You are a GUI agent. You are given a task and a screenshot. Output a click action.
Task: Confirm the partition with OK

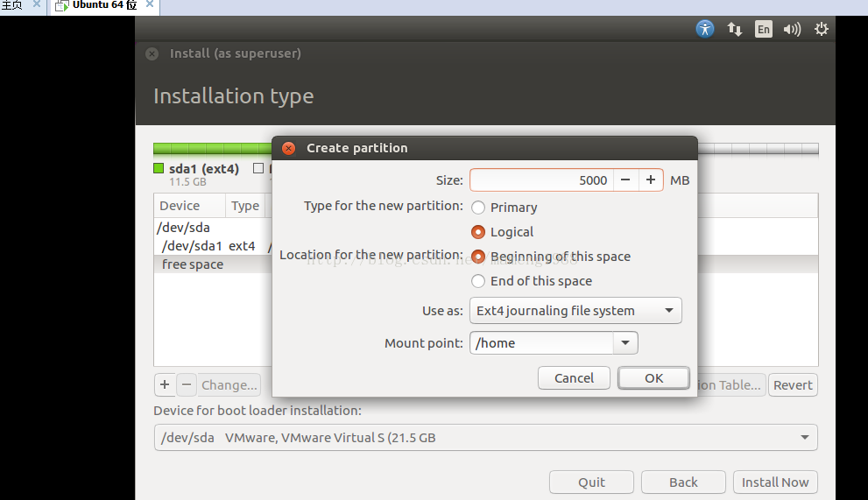(x=653, y=378)
